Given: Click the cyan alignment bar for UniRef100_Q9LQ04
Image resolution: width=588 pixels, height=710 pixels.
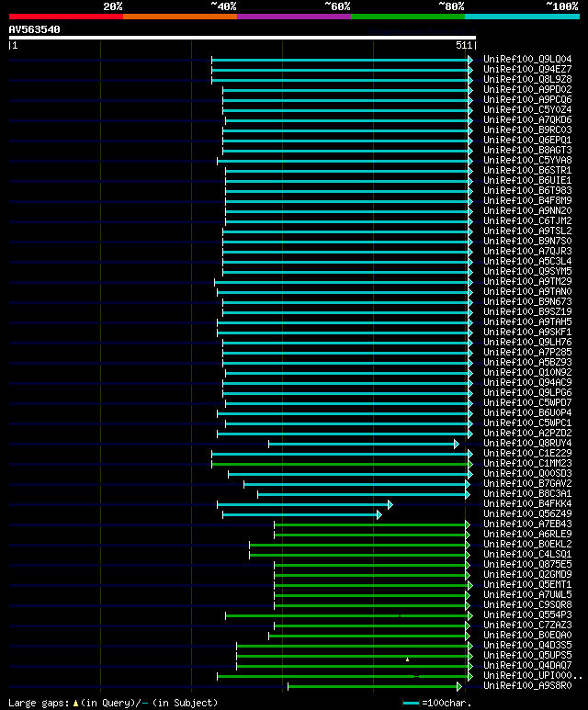Looking at the screenshot, I should (340, 61).
